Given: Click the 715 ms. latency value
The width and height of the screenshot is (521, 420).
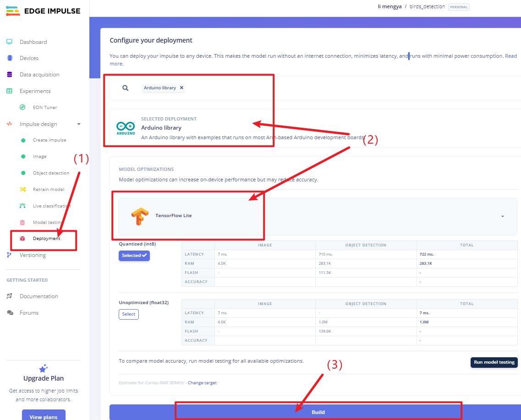Looking at the screenshot, I should [326, 254].
